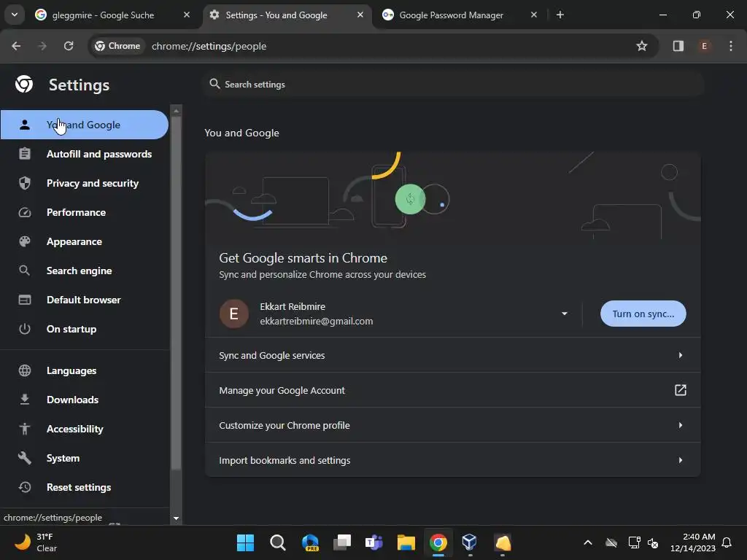Click the Performance gauge icon
This screenshot has height=560, width=747.
coord(25,212)
